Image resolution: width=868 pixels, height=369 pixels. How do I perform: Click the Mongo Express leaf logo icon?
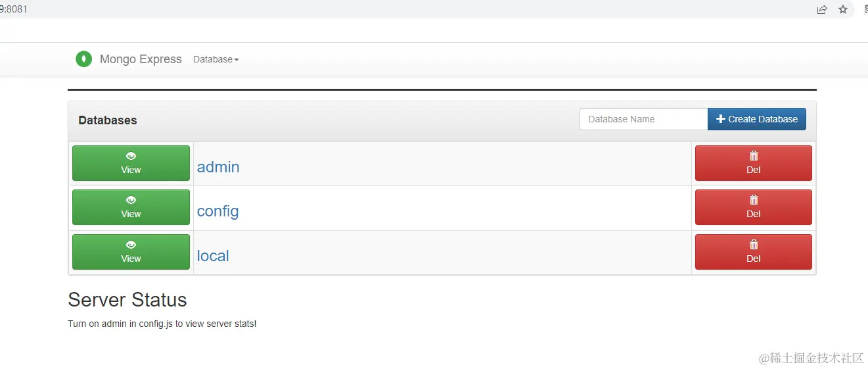83,59
